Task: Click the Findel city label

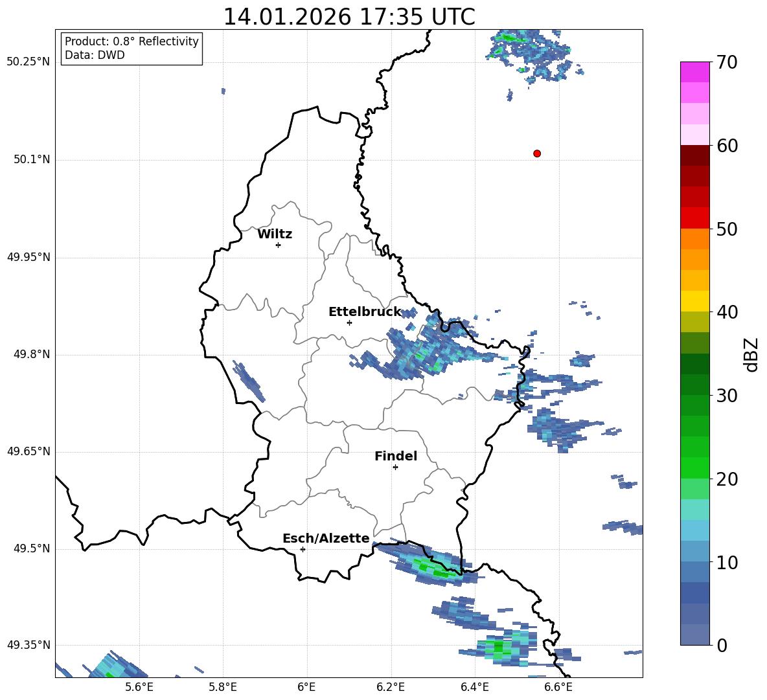Action: click(396, 456)
